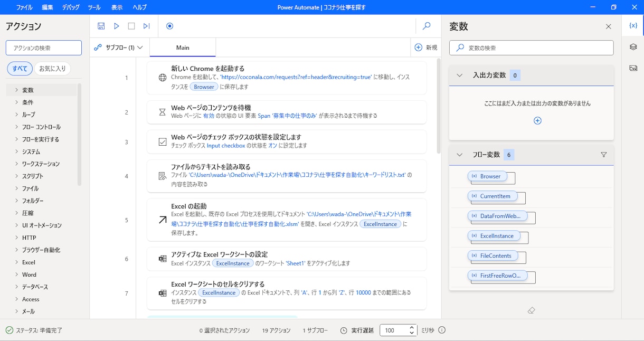Open the ファイル menu

click(x=24, y=7)
